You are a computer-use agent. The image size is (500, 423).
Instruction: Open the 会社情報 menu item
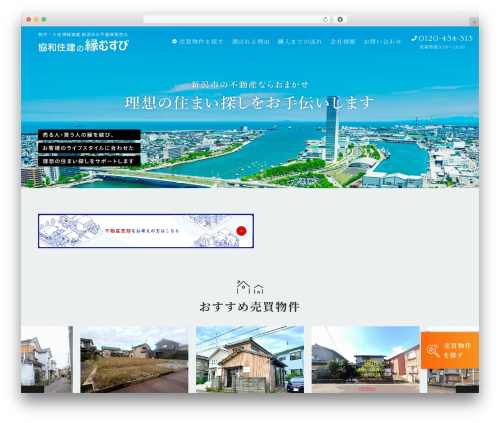(x=343, y=42)
